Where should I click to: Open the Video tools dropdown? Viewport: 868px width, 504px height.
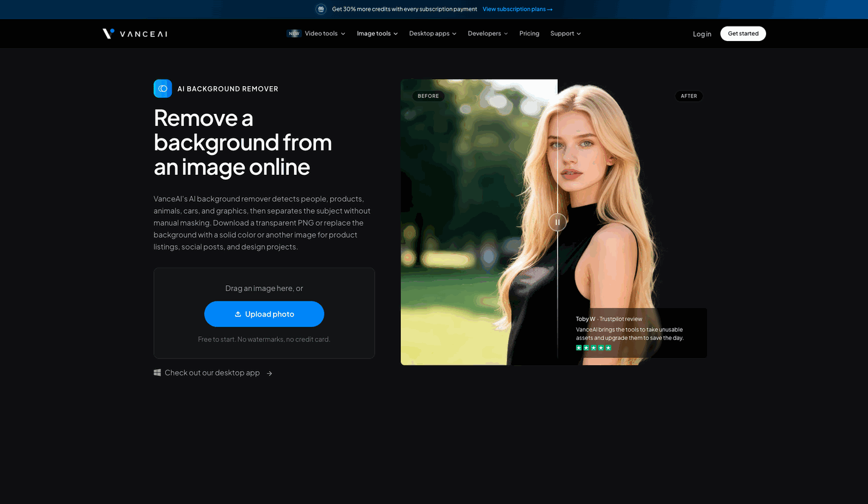325,34
